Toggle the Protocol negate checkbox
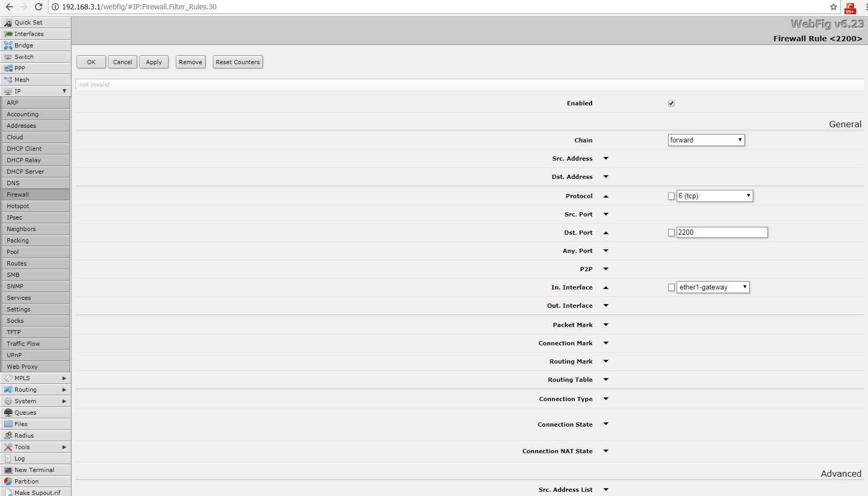The image size is (868, 496). click(671, 196)
